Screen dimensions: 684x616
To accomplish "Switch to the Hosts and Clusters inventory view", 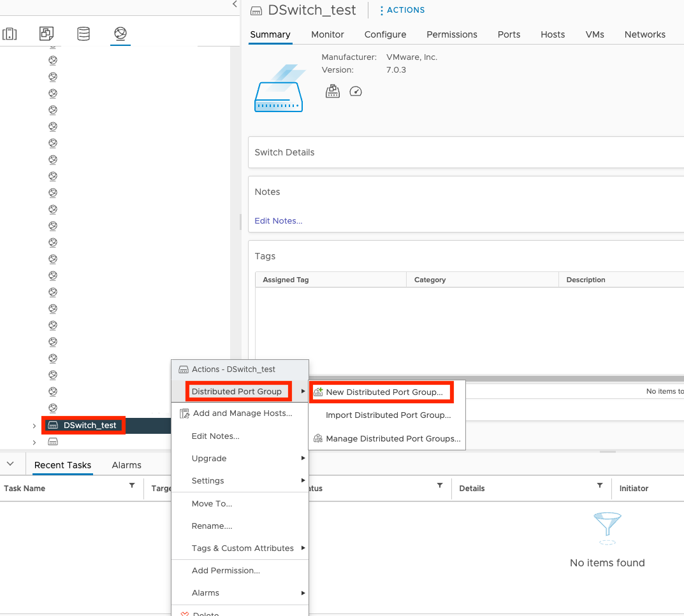I will pyautogui.click(x=10, y=33).
